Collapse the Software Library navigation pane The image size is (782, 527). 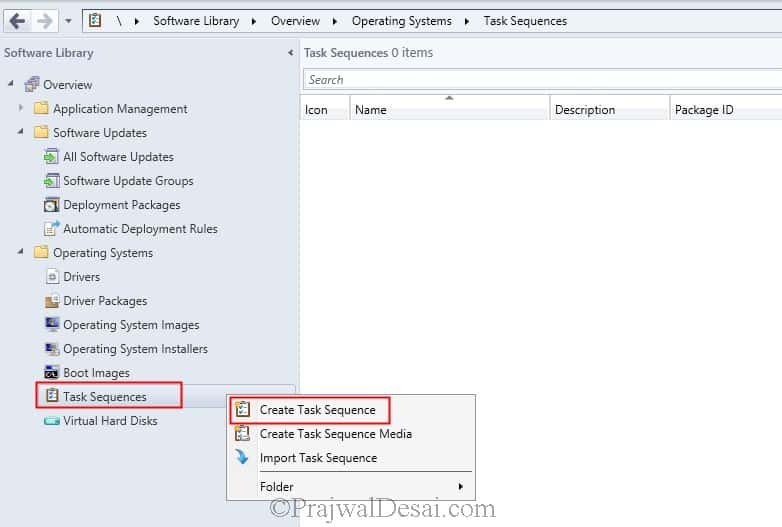290,52
